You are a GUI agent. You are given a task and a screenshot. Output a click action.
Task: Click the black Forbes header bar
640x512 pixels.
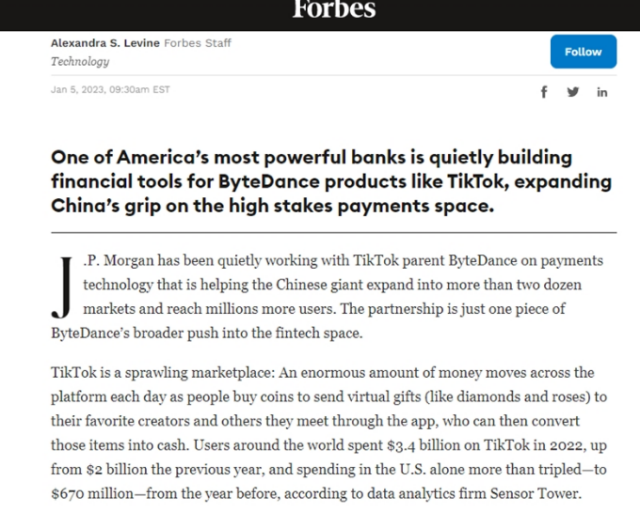(x=320, y=15)
